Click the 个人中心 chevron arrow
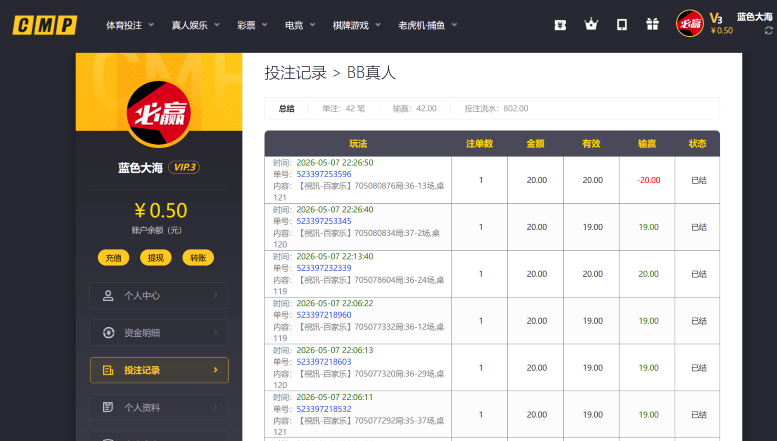777x441 pixels. click(216, 295)
